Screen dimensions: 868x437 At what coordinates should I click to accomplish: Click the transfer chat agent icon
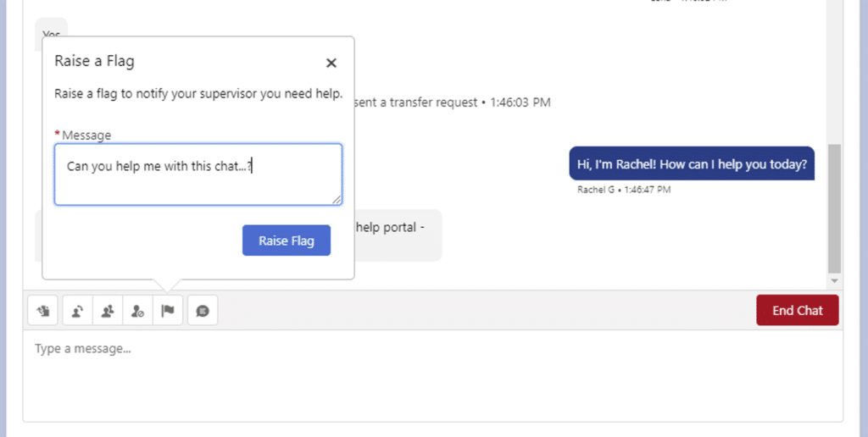(77, 311)
